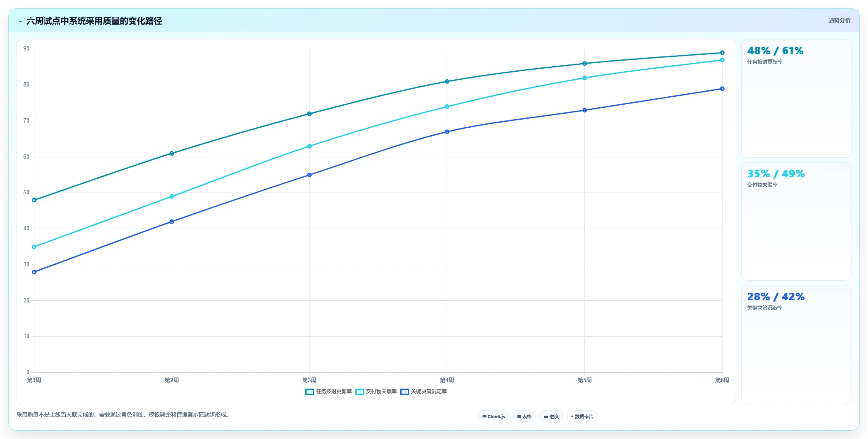The image size is (868, 439).
Task: Click the footnote starting 采用质量不是上线当天就完成的
Action: tap(124, 414)
